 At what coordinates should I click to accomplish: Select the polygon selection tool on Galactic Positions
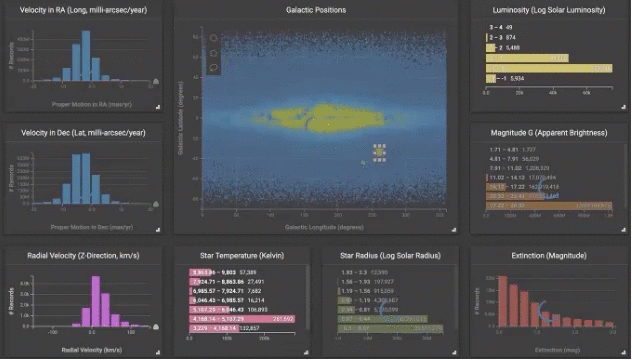click(214, 53)
